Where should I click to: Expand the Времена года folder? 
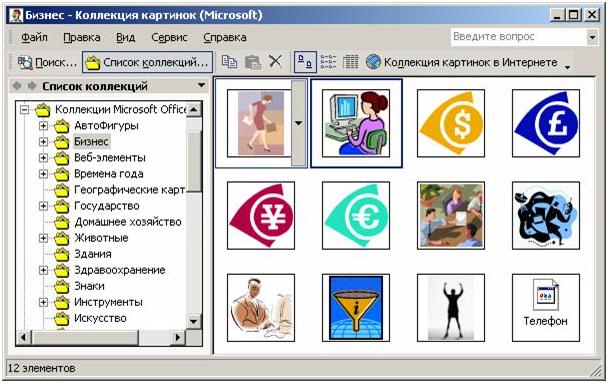[x=43, y=174]
